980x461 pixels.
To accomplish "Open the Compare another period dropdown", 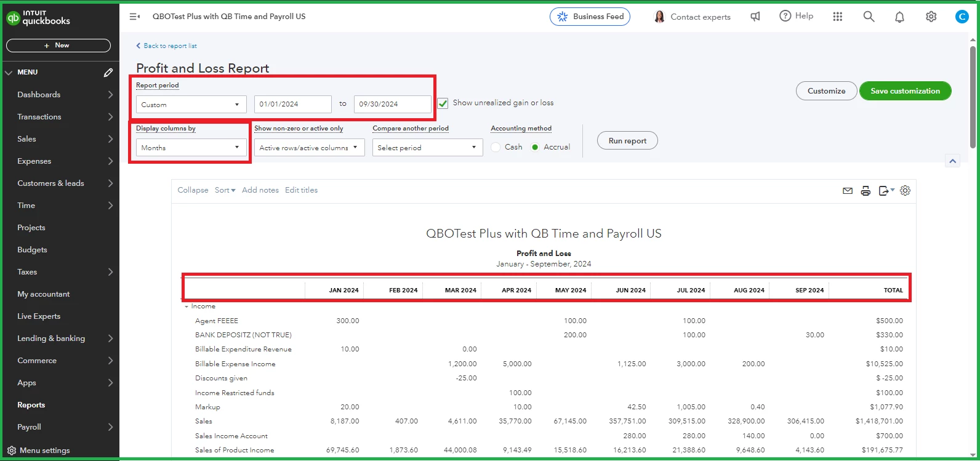I will [x=428, y=148].
